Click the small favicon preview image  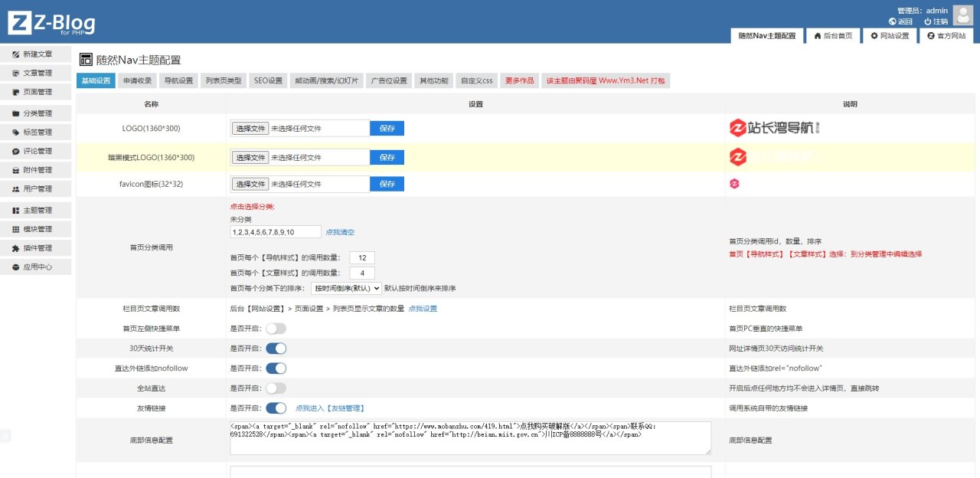coord(734,183)
